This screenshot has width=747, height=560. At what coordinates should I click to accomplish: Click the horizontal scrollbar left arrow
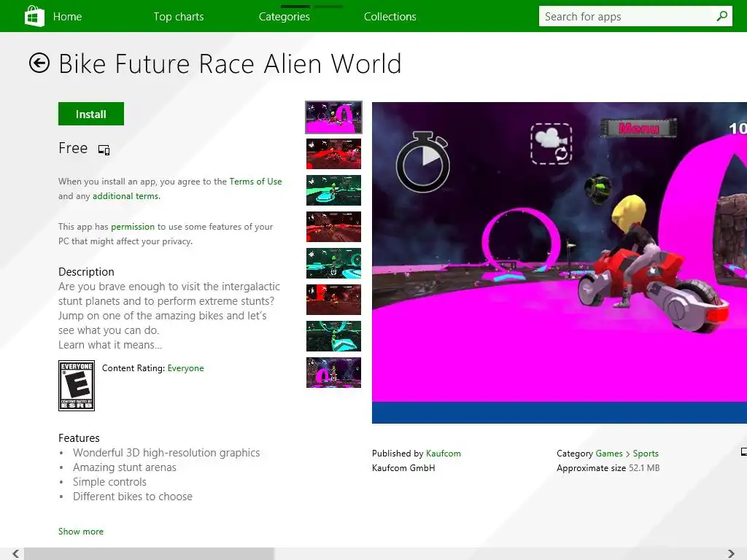(16, 553)
